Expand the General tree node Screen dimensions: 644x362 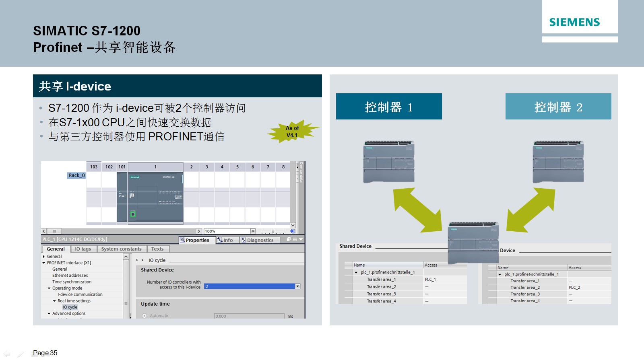44,257
